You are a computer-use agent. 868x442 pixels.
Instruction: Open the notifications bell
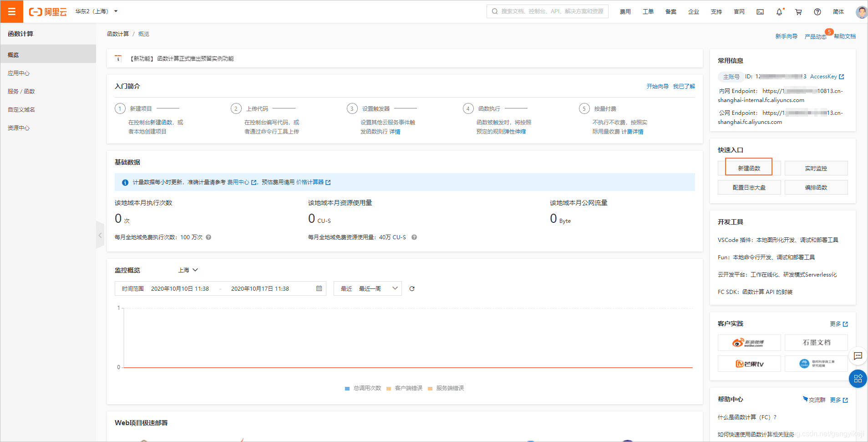click(x=779, y=12)
